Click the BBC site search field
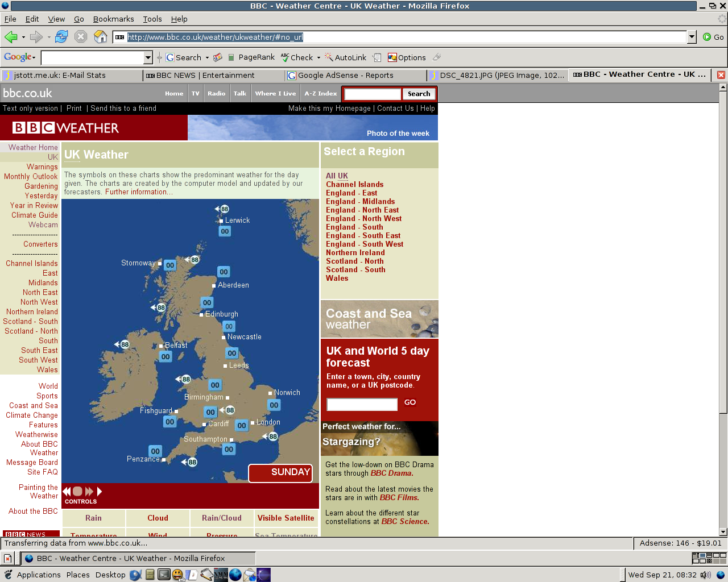Image resolution: width=728 pixels, height=582 pixels. (x=373, y=94)
